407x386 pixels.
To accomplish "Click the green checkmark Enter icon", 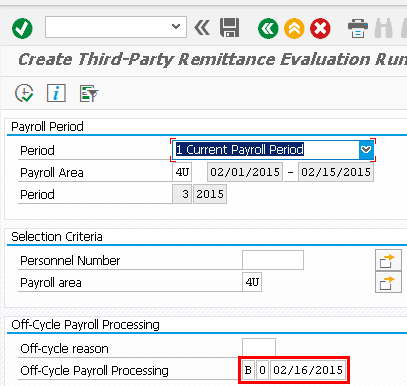I will click(22, 28).
